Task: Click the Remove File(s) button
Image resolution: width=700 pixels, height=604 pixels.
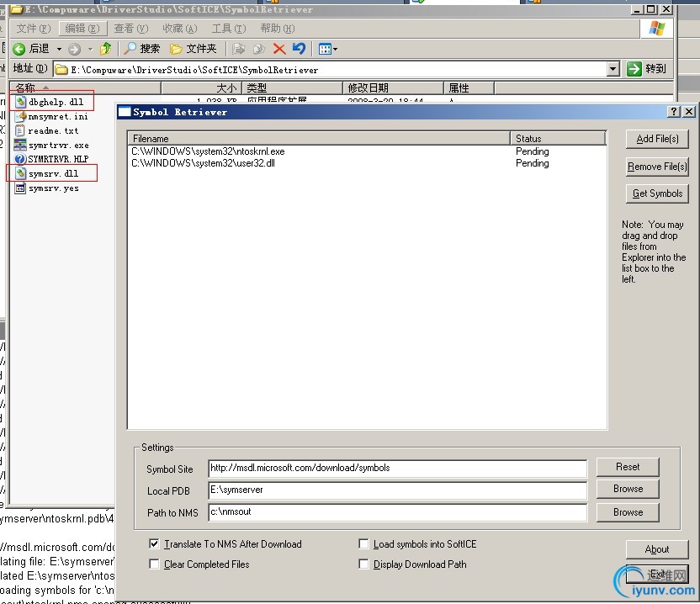Action: click(x=657, y=167)
